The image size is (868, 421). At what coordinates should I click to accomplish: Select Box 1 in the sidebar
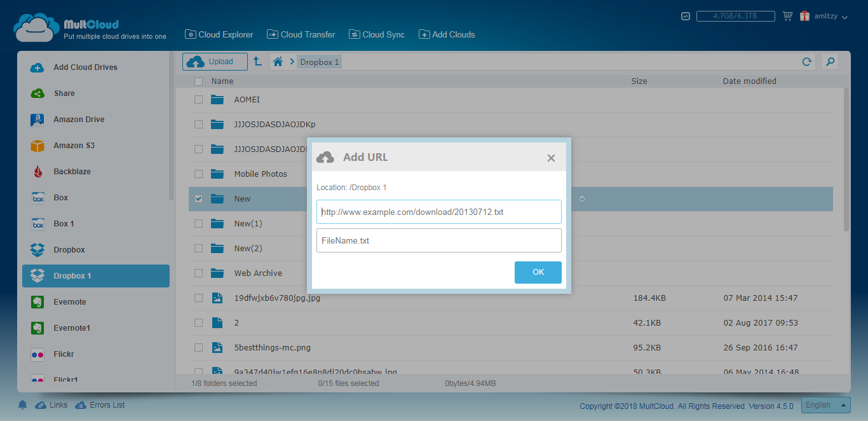[x=96, y=224]
